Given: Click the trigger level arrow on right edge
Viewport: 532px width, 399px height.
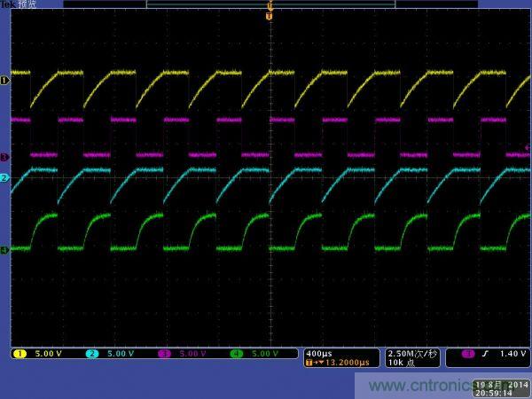Looking at the screenshot, I should click(x=528, y=147).
